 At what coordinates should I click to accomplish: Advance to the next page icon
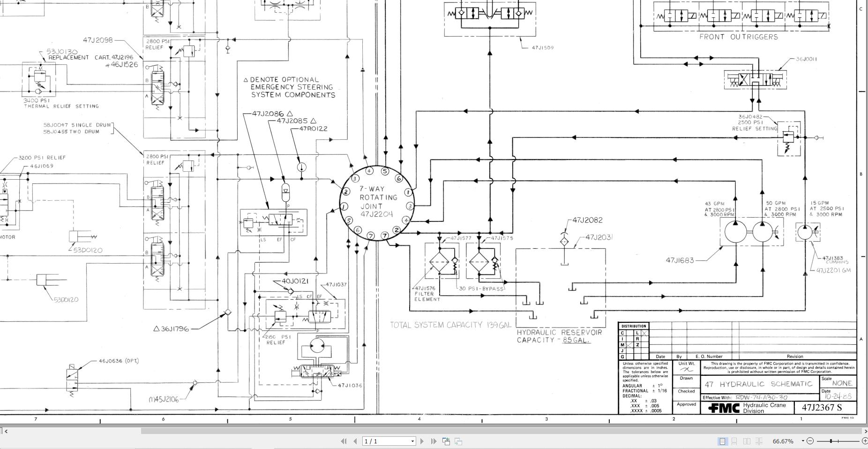click(422, 441)
